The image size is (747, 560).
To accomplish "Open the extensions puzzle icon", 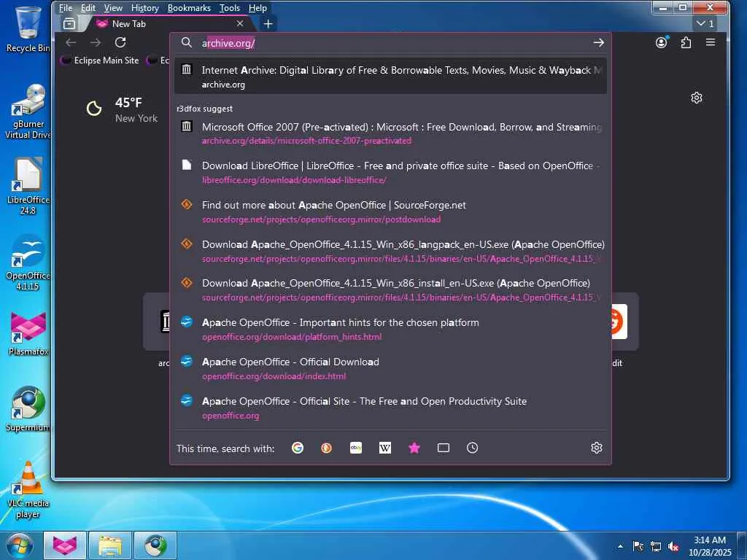I will (x=686, y=42).
